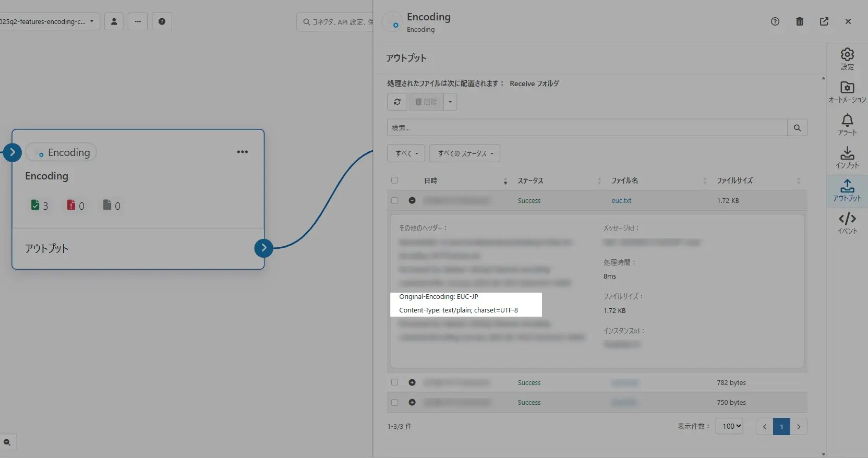Refresh the output file list

397,102
